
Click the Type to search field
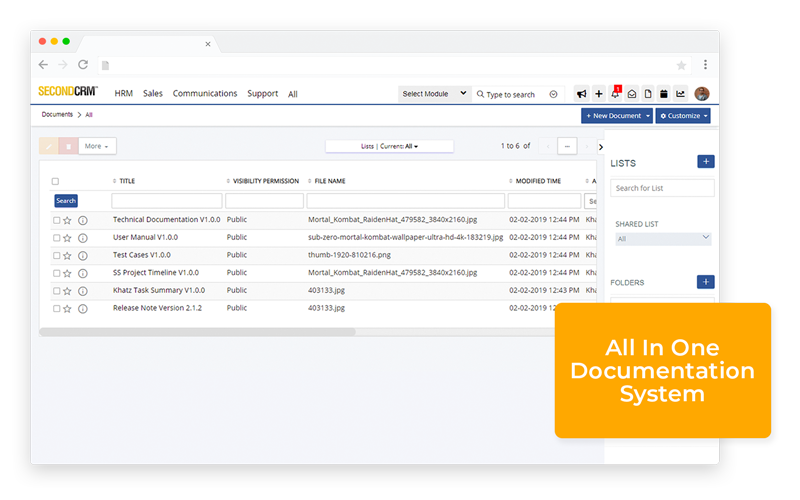511,94
